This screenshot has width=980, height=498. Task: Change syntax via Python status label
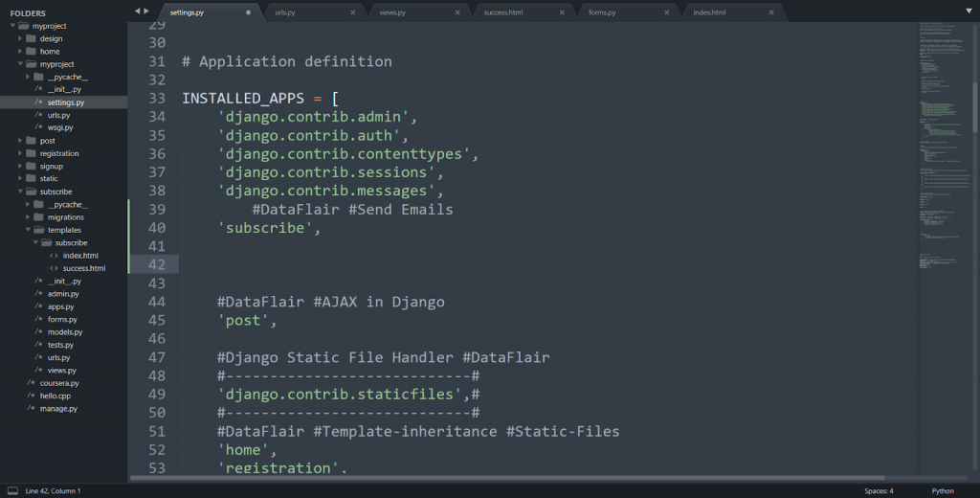click(x=943, y=491)
